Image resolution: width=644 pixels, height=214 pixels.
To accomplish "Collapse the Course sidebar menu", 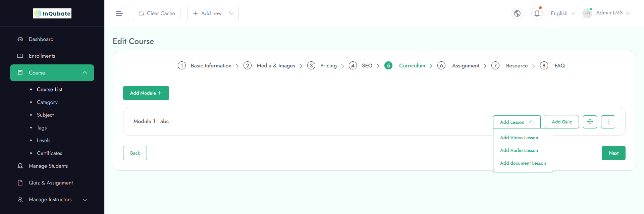I will pos(85,73).
